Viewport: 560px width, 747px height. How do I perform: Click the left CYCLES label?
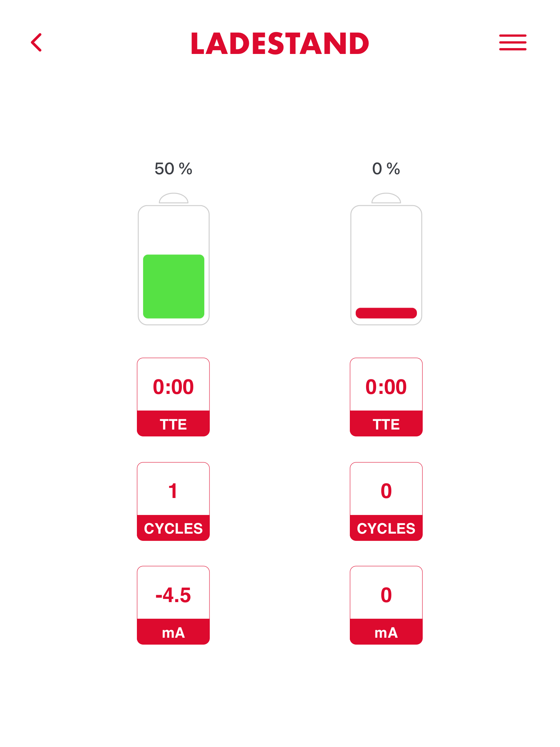(x=173, y=528)
